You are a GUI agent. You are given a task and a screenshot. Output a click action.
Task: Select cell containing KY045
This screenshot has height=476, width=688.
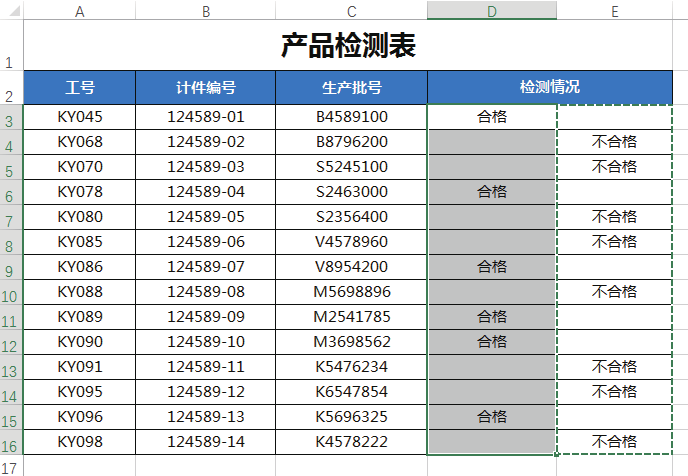[79, 117]
